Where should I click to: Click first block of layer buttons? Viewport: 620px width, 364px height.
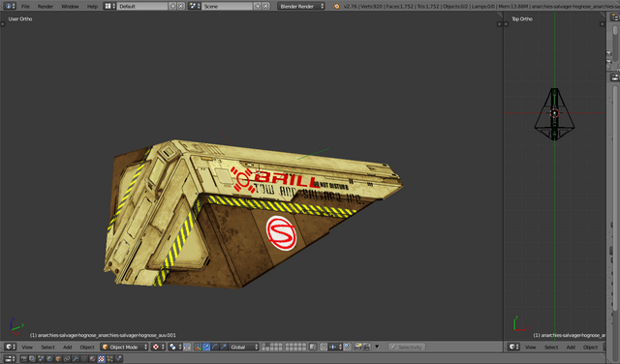tap(271, 347)
